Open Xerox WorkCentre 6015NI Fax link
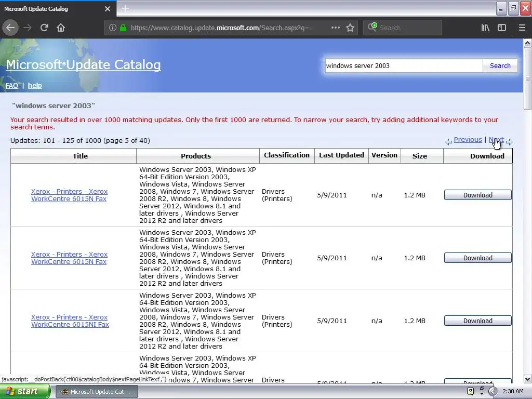Viewport: 532px width, 399px height. point(70,321)
